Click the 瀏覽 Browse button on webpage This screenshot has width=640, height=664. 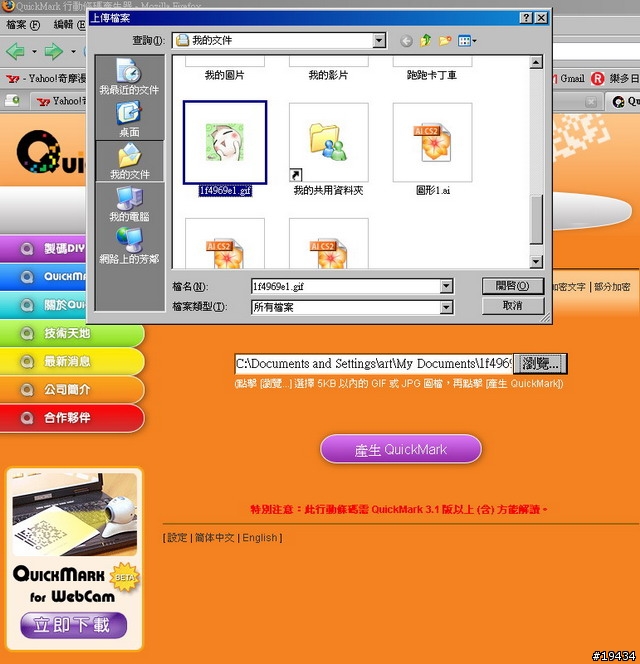point(540,364)
